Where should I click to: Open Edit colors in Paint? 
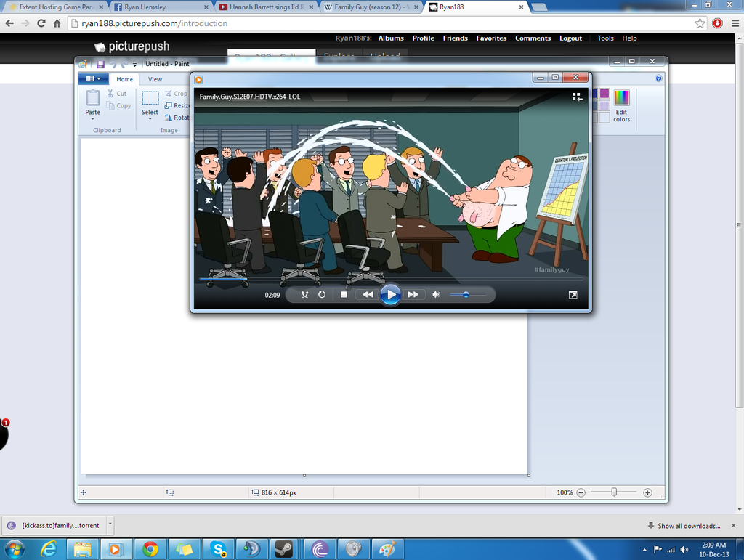(x=622, y=106)
